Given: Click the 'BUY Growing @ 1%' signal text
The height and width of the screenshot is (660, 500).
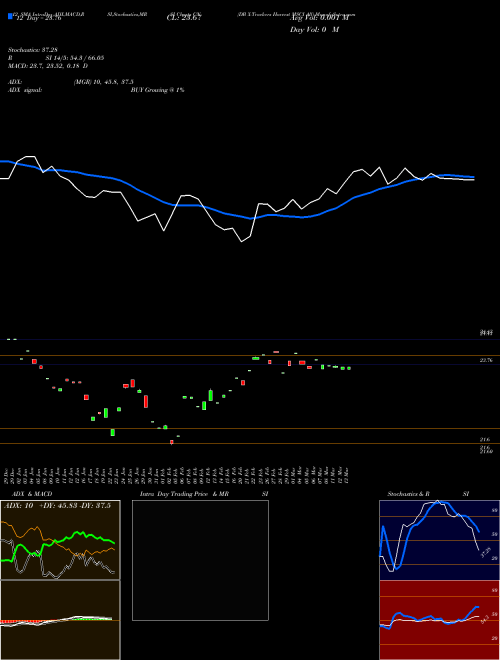Looking at the screenshot, I should click(x=157, y=90).
